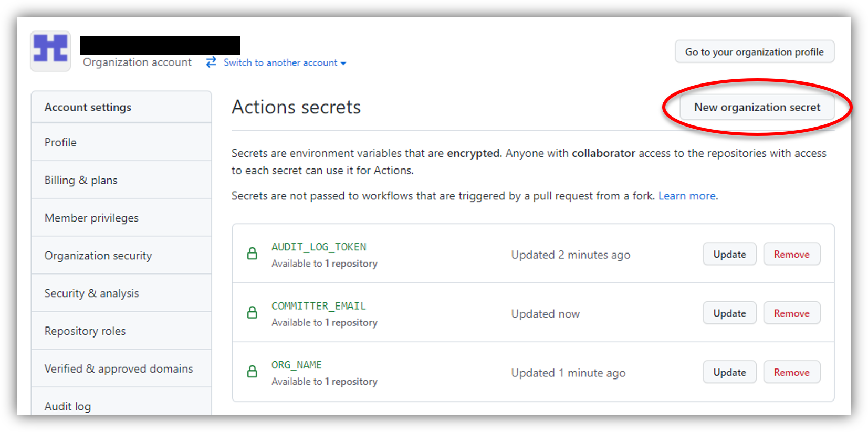Open Billing & plans settings
Viewport: 868px width, 432px height.
point(80,180)
